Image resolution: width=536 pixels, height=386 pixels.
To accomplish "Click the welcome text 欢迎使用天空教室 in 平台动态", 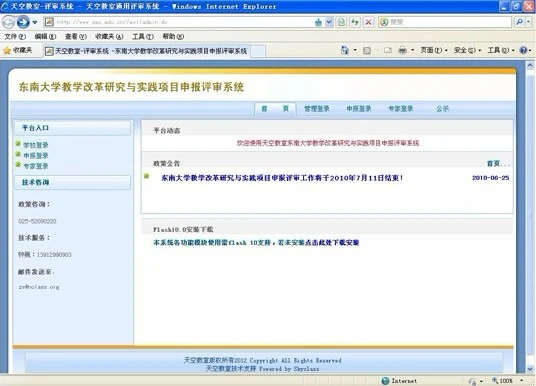I will click(328, 143).
